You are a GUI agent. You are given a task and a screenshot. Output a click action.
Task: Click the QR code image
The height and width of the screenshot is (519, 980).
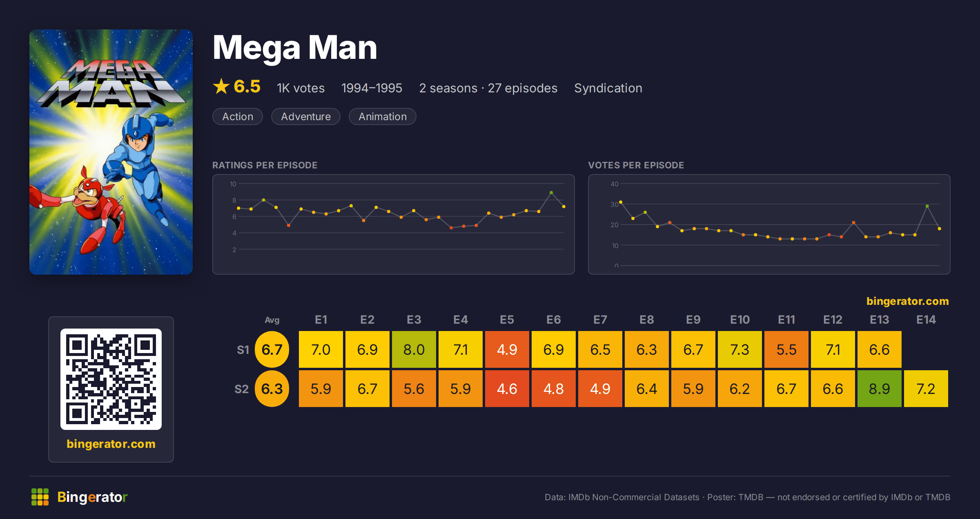[111, 379]
